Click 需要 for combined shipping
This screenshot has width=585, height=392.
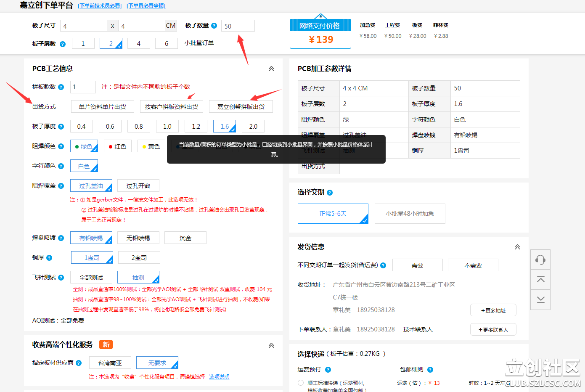point(417,265)
